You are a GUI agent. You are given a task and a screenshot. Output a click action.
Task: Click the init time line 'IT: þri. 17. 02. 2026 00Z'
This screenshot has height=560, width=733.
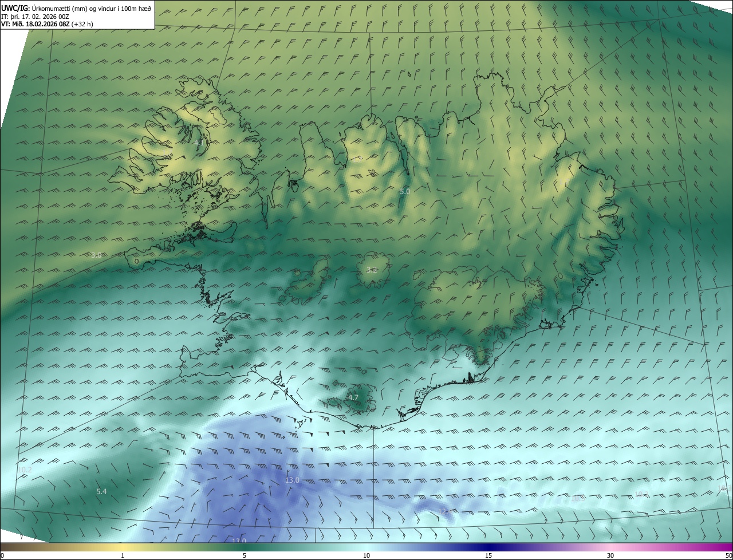35,17
